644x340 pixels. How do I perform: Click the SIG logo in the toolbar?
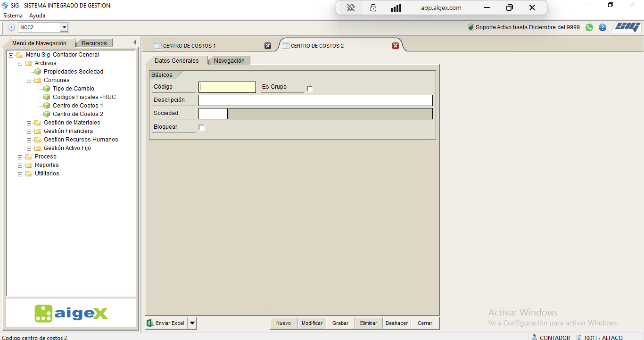click(627, 27)
